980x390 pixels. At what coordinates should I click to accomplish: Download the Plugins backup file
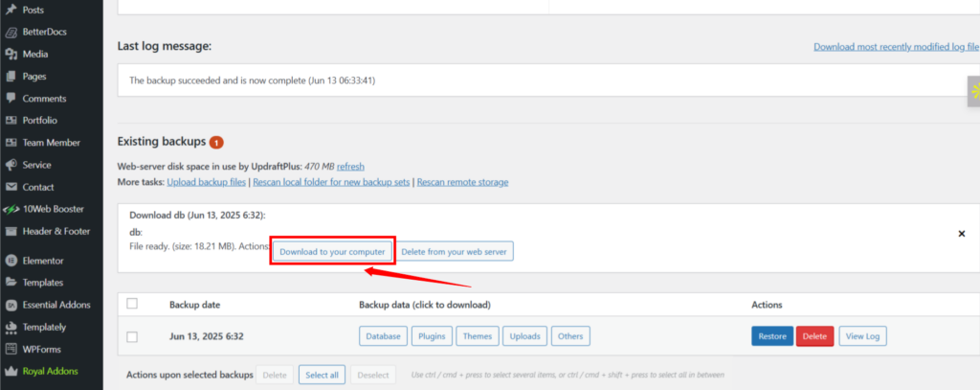tap(432, 336)
